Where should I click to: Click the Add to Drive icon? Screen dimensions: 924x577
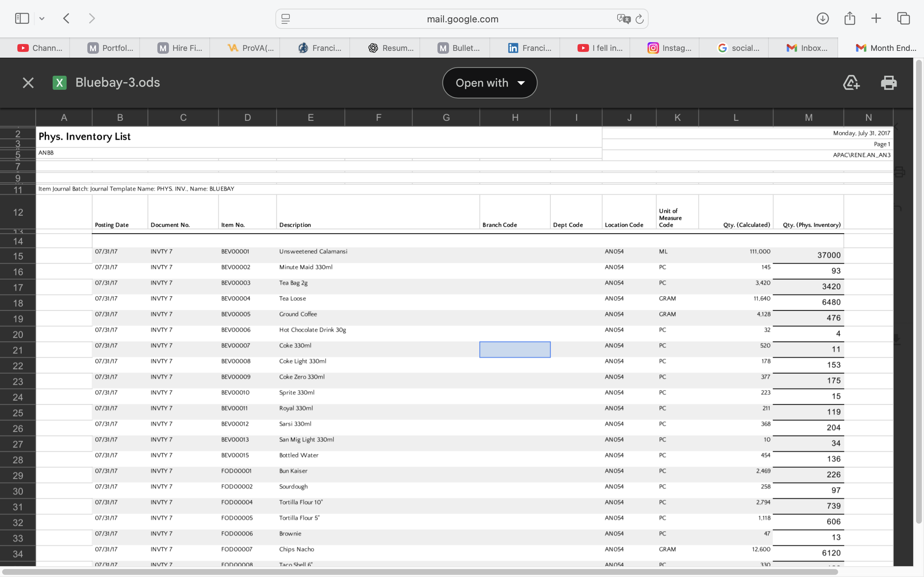pyautogui.click(x=851, y=83)
